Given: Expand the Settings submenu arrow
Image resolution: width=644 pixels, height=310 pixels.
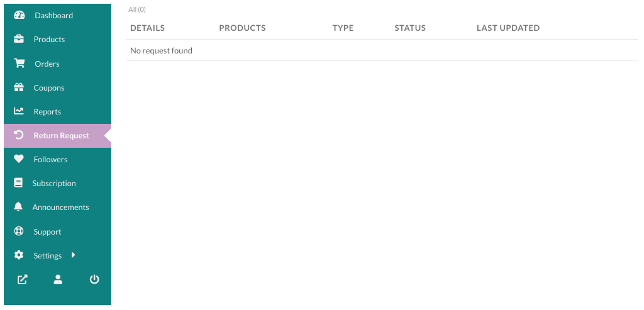Looking at the screenshot, I should click(x=73, y=255).
